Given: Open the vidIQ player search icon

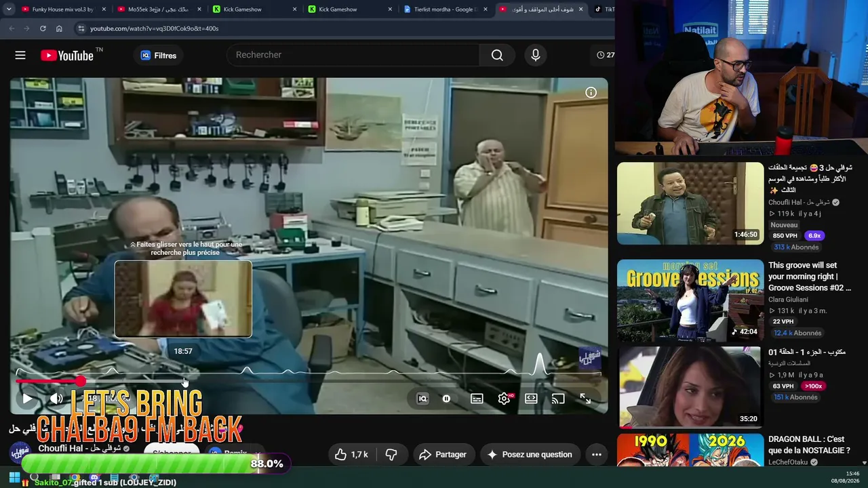Looking at the screenshot, I should (x=422, y=399).
